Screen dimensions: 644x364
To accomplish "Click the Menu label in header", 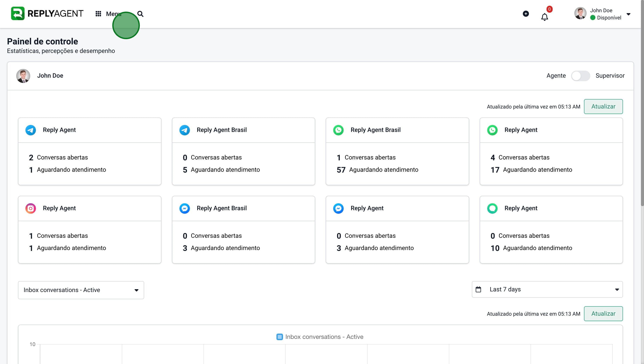I will coord(114,14).
